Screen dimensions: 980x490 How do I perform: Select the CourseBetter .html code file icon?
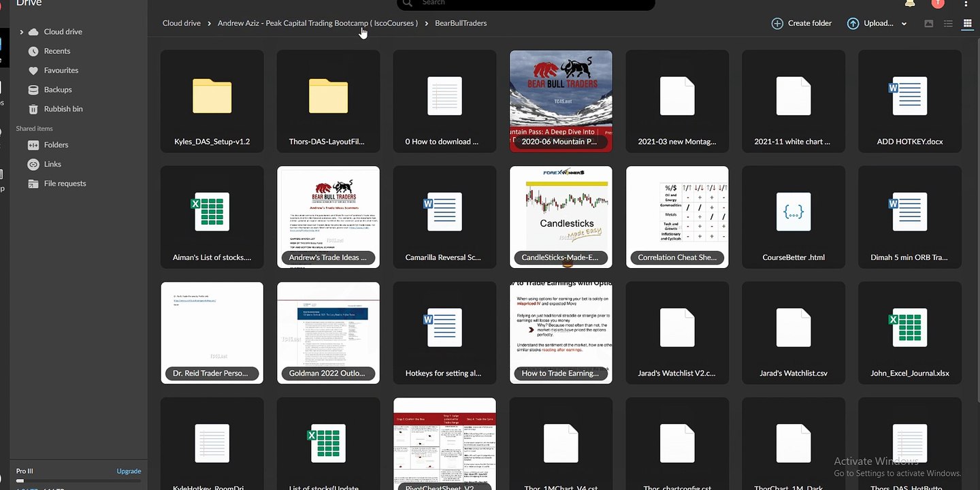794,212
